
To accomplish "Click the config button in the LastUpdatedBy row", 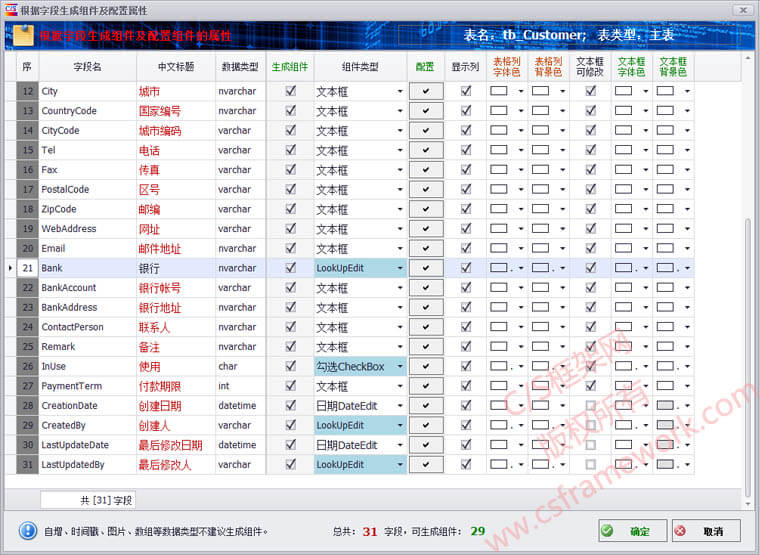I will pyautogui.click(x=426, y=465).
